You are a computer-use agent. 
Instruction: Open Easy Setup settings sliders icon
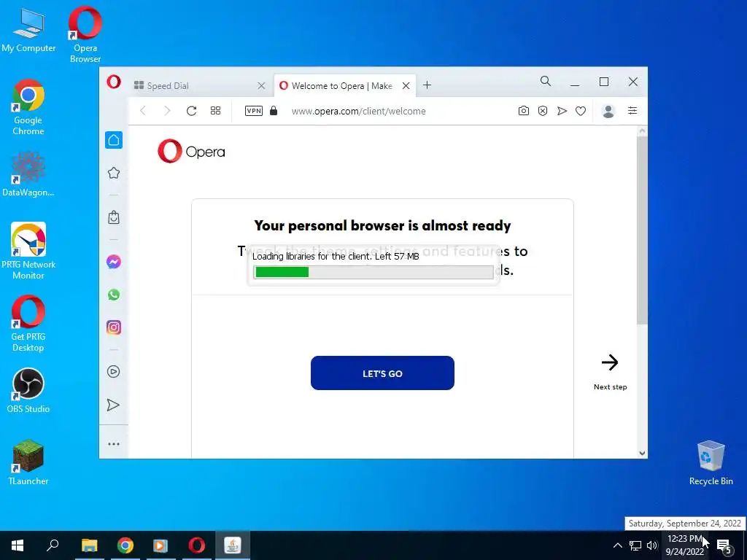coord(632,111)
